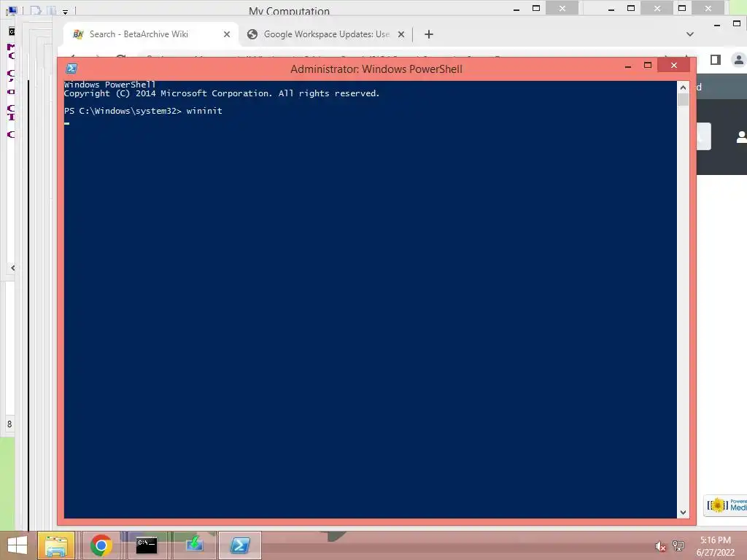Open the Command Prompt taskbar icon
747x560 pixels.
pyautogui.click(x=146, y=545)
